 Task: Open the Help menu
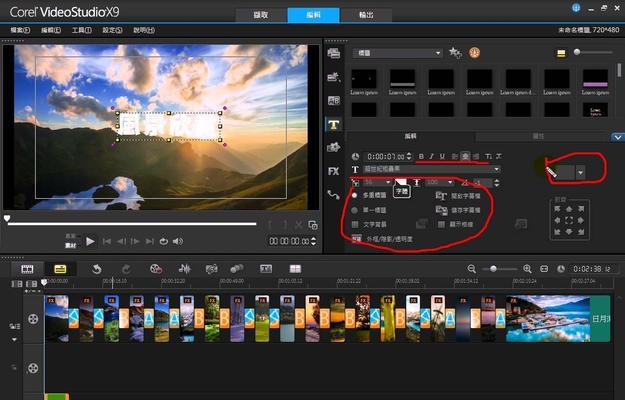pyautogui.click(x=144, y=30)
